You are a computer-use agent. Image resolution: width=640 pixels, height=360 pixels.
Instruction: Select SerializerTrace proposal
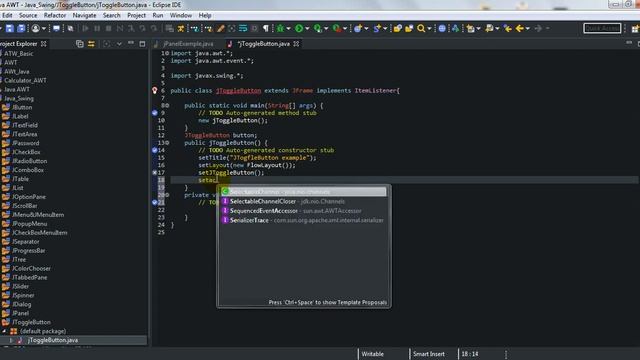point(303,220)
